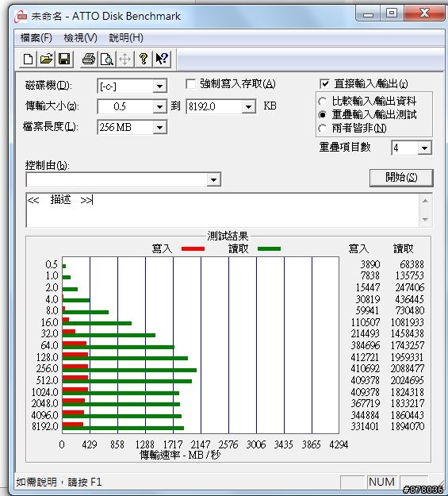The image size is (448, 496).
Task: Click the four-arrow move toolbar icon
Action: [x=124, y=60]
